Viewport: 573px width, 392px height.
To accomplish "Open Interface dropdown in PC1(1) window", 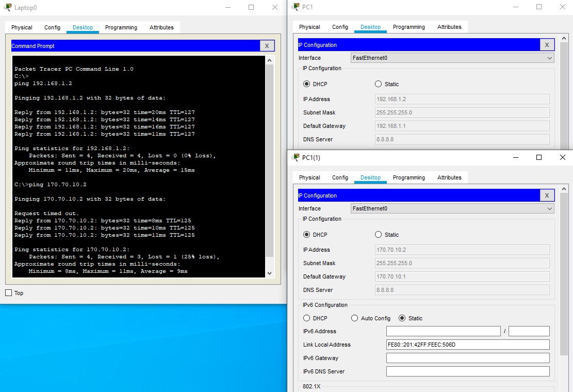I will point(452,208).
